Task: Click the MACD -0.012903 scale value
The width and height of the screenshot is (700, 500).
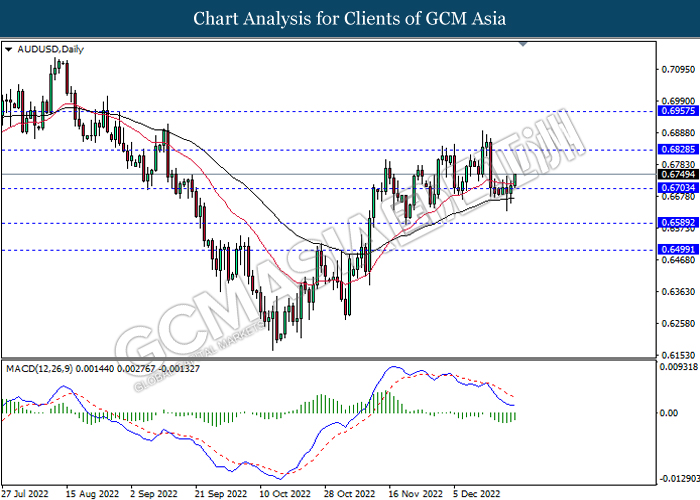Action: [x=679, y=479]
